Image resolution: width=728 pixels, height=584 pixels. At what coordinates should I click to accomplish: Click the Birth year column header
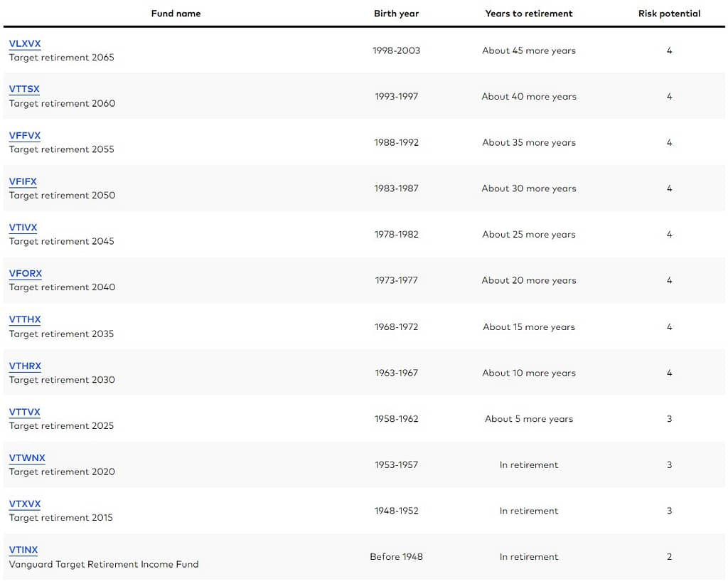tap(396, 14)
